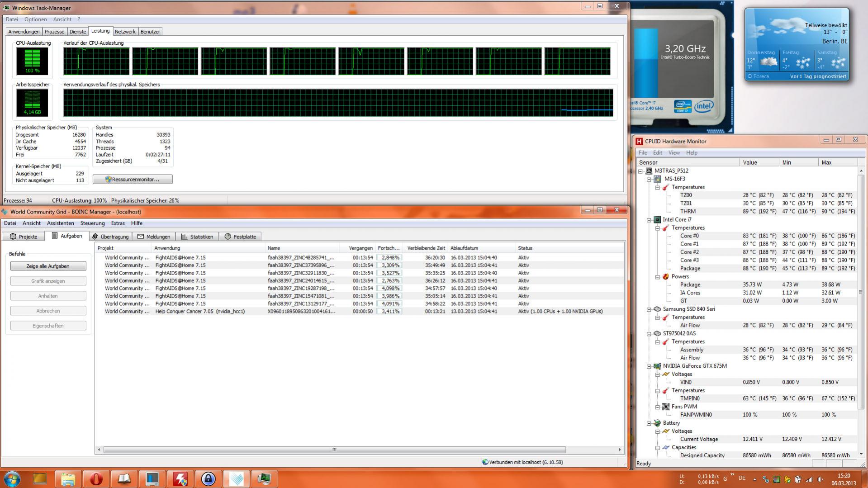Collapse the NVIDIA GeForce GTX 675M node

649,366
